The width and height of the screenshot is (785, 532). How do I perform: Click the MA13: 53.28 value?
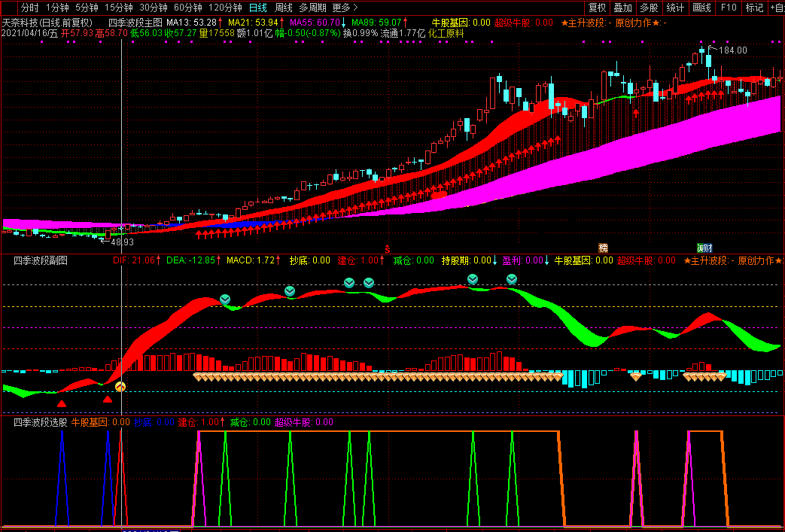coord(193,23)
